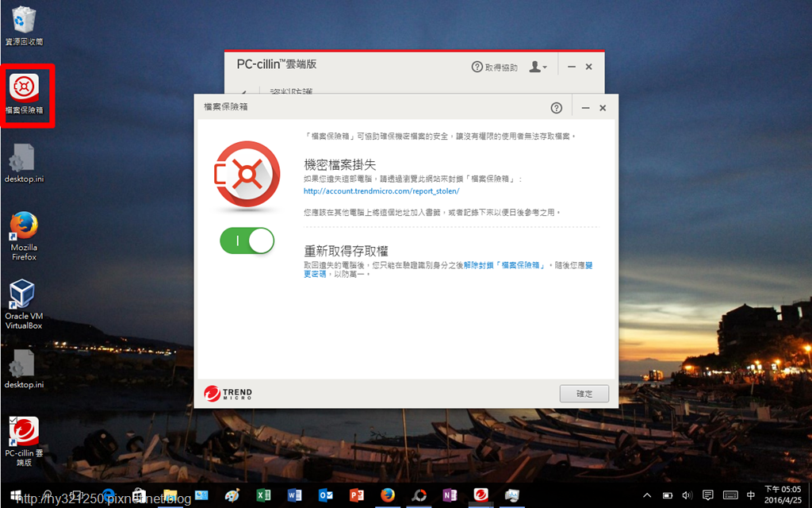Open the touch keyboard tray icon

(730, 495)
